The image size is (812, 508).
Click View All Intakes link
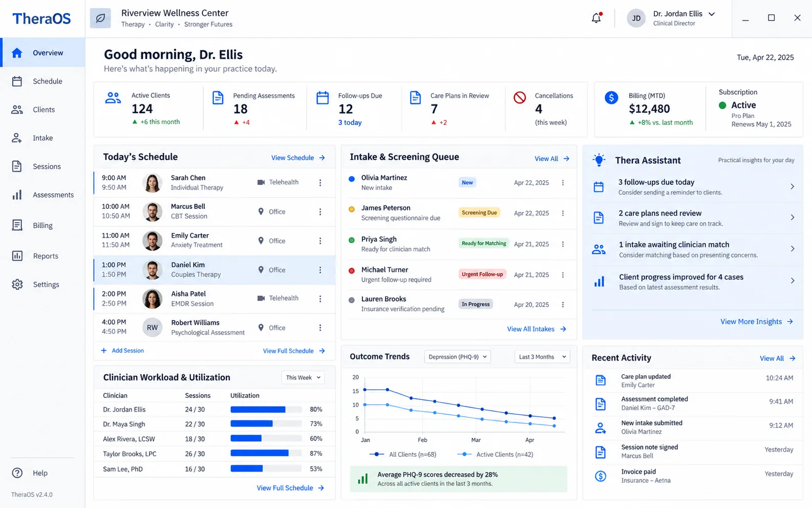point(537,329)
